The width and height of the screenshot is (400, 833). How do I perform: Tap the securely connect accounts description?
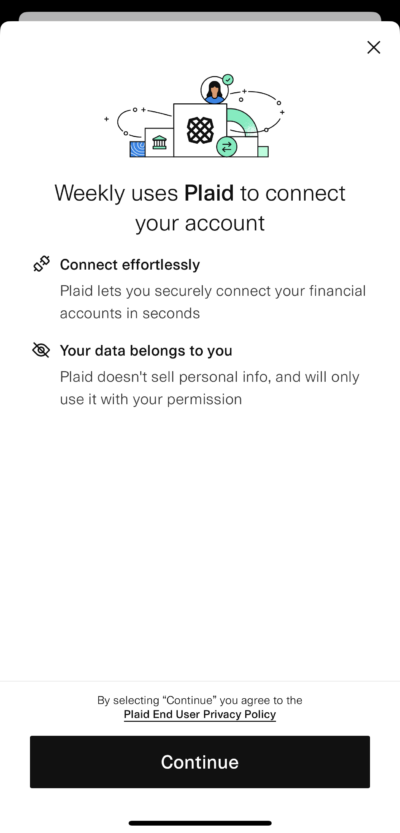212,302
